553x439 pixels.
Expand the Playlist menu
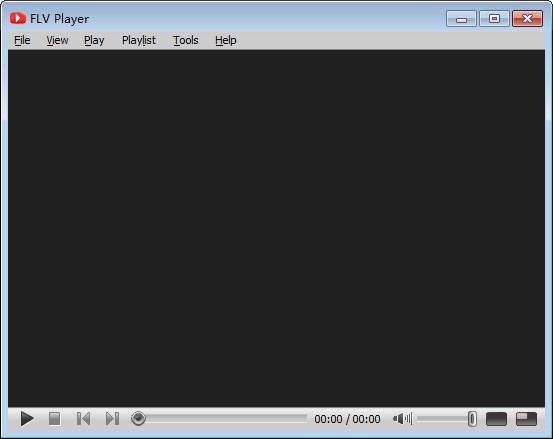click(x=139, y=40)
